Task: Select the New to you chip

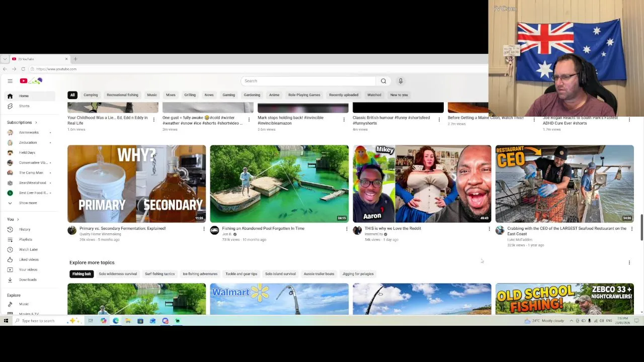Action: 399,95
